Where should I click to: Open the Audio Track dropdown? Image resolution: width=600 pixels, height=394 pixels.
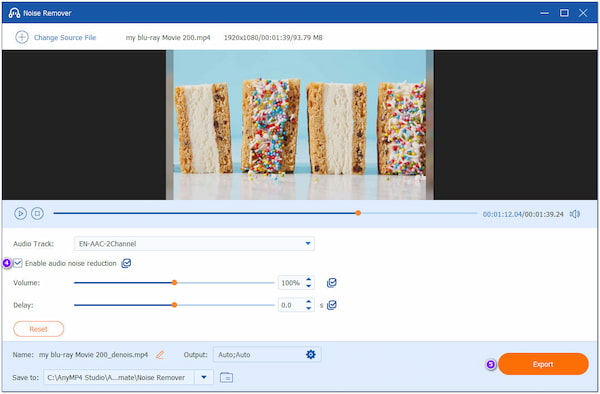point(194,244)
